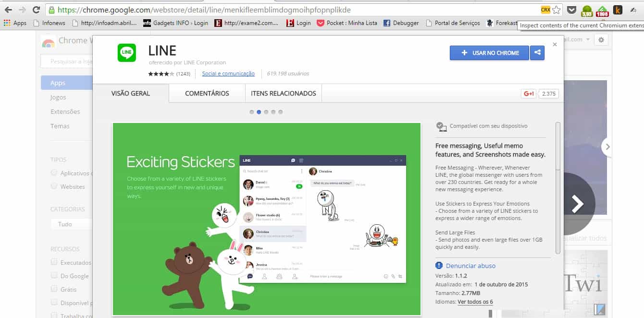Viewport: 644px width, 318px height.
Task: Click the yellow CRX extension icon
Action: coord(545,10)
